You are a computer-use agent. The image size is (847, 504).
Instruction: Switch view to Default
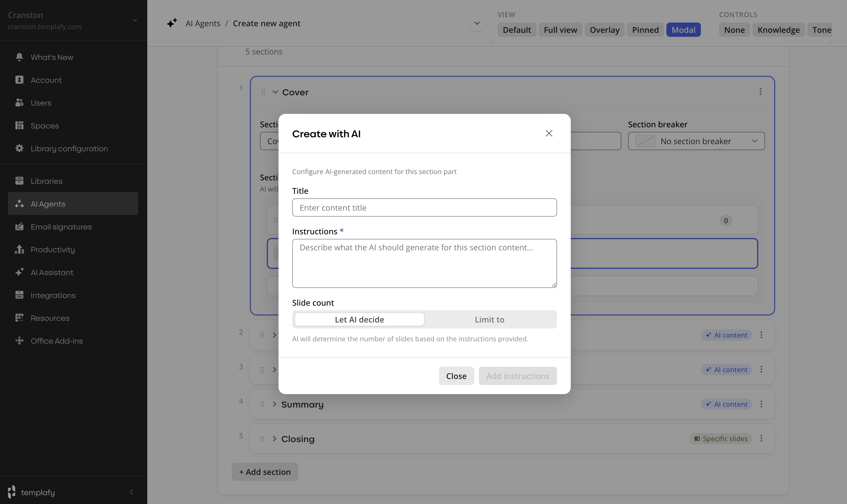coord(517,30)
